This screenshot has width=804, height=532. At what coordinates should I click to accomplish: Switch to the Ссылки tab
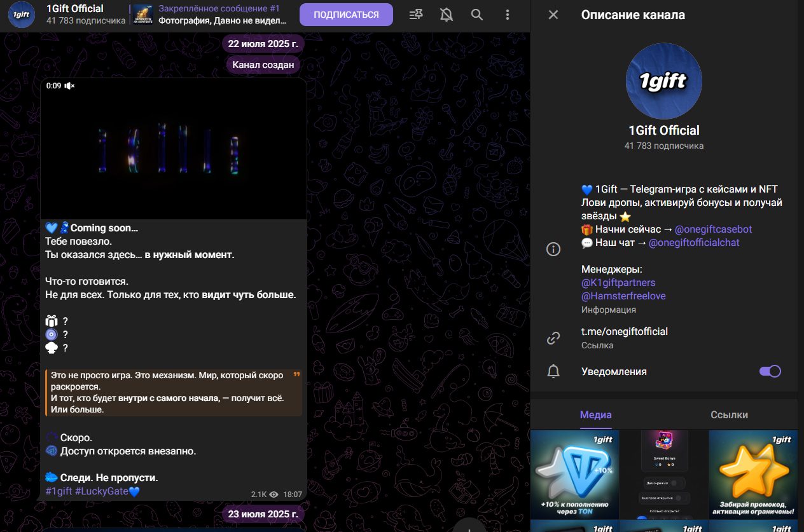click(x=729, y=414)
